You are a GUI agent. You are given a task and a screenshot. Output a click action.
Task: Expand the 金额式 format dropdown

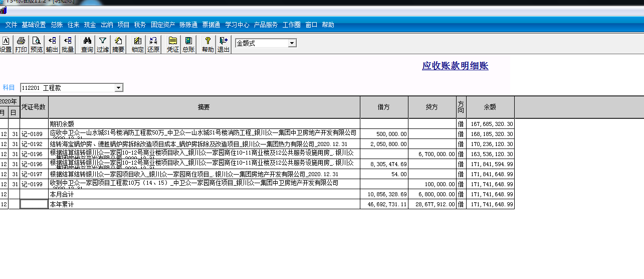292,43
